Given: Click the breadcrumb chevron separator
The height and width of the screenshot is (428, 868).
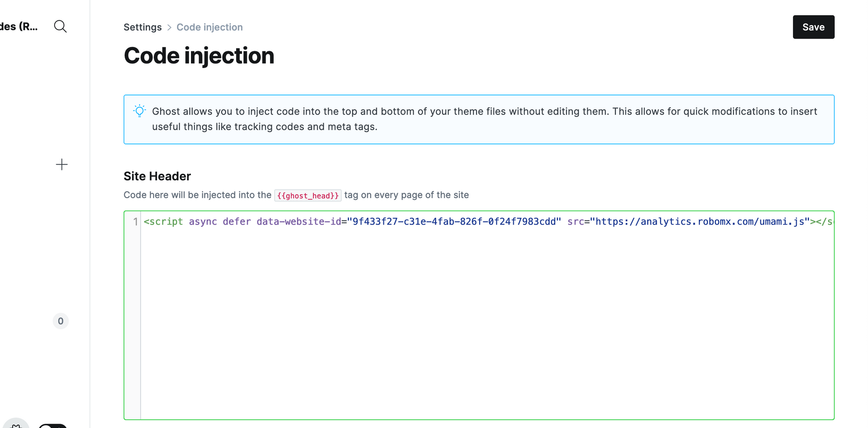Looking at the screenshot, I should pyautogui.click(x=169, y=27).
